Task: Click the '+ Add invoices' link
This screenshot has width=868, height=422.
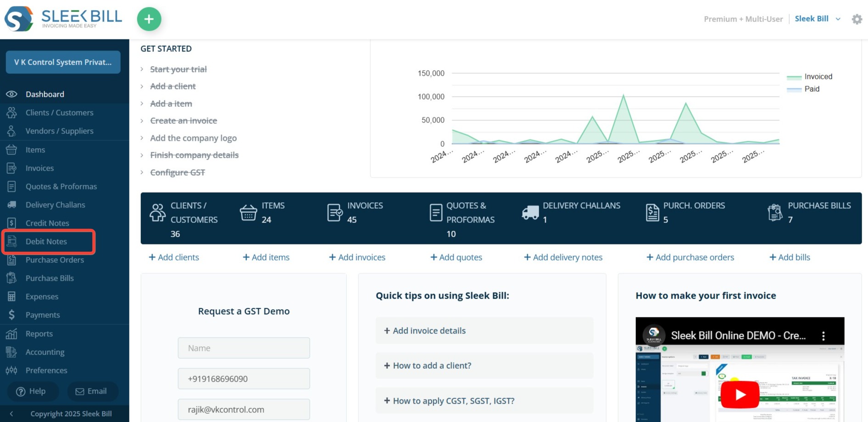Action: click(357, 257)
